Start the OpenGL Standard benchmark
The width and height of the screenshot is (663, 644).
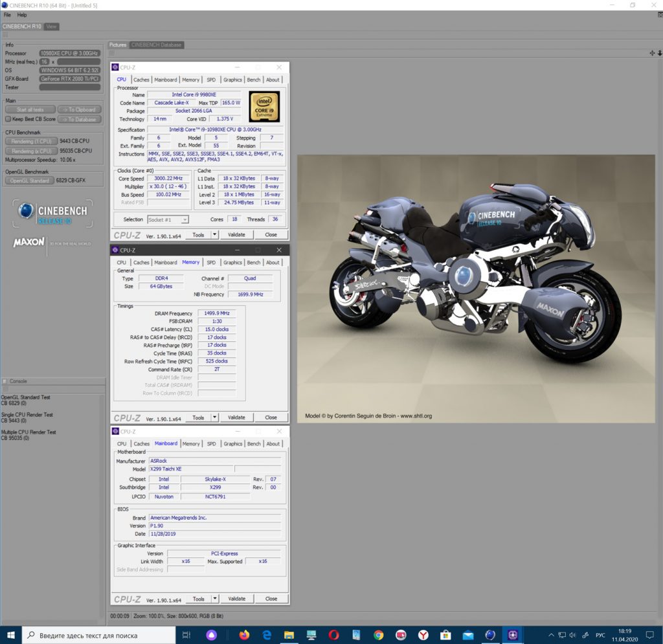click(x=29, y=181)
